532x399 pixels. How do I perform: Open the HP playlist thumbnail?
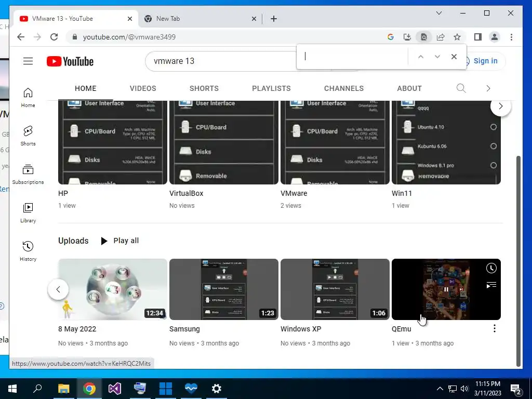[x=112, y=142]
